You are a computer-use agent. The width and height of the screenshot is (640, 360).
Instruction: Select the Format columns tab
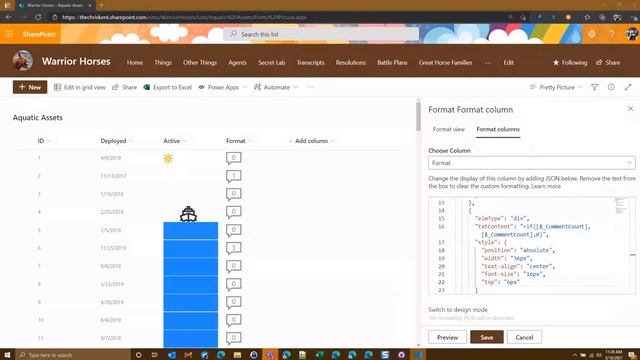coord(498,129)
